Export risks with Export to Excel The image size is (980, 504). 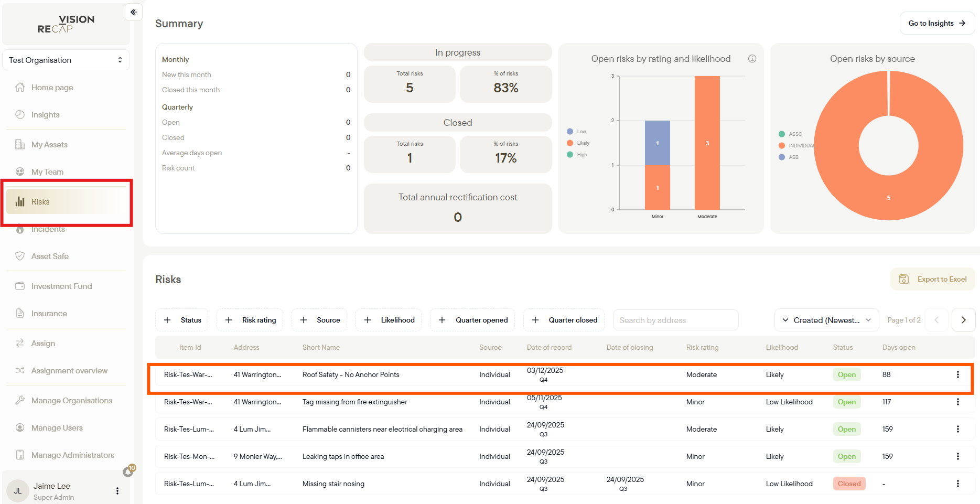tap(933, 279)
